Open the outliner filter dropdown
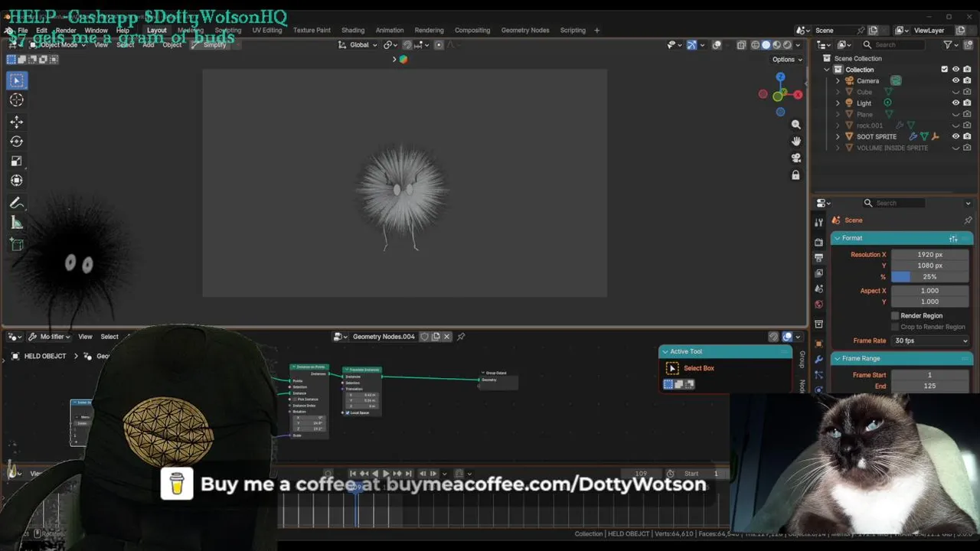980x551 pixels. (950, 45)
